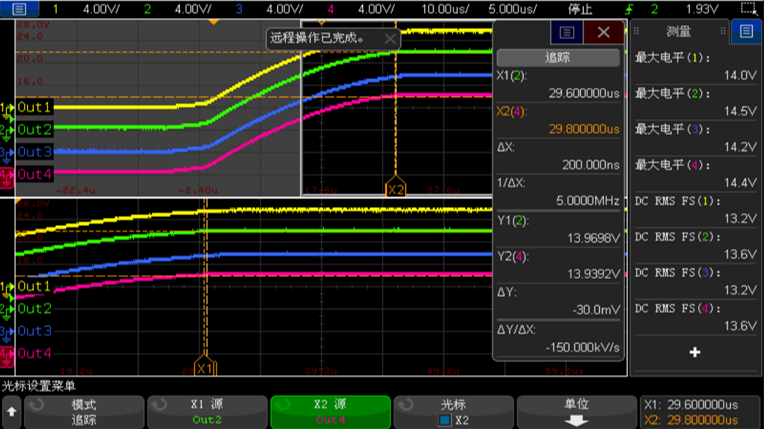Open the 测量 panel menu icon
The height and width of the screenshot is (429, 764).
coord(746,32)
